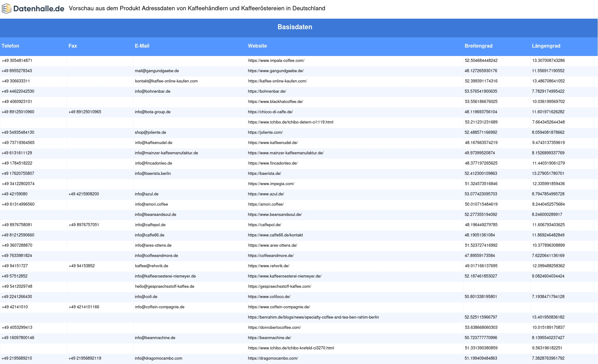Select email mail@gangundgaebe.de
The height and width of the screenshot is (364, 598).
[157, 71]
